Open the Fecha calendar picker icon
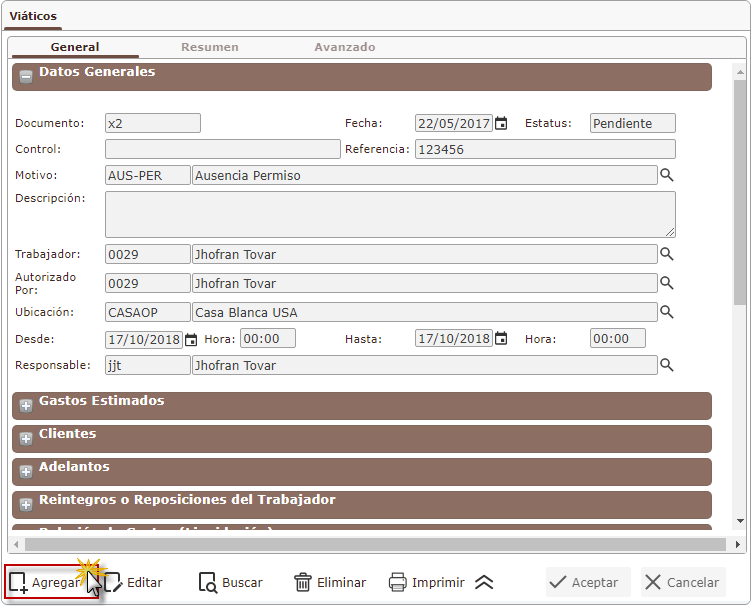 501,123
